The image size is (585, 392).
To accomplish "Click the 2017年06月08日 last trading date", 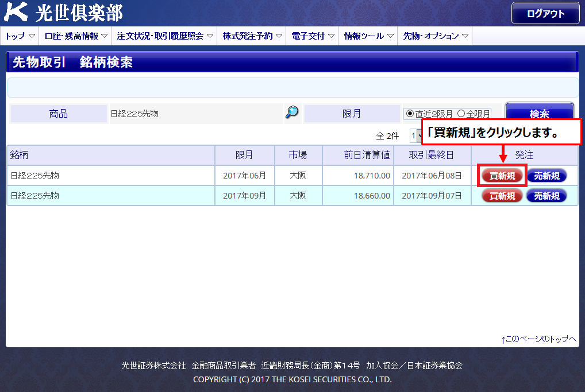I will coord(432,176).
